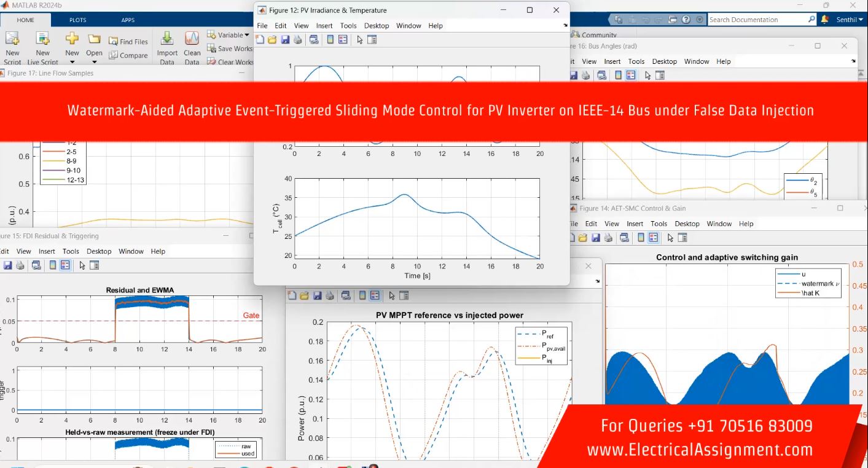Screen dimensions: 868x468
Task: Click New Script icon in MATLAB toolstrip
Action: [12, 41]
